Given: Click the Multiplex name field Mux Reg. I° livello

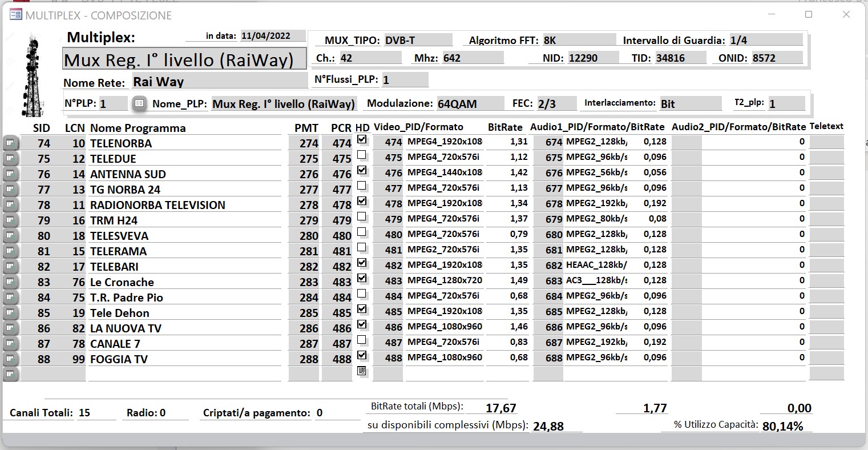Looking at the screenshot, I should coord(184,59).
